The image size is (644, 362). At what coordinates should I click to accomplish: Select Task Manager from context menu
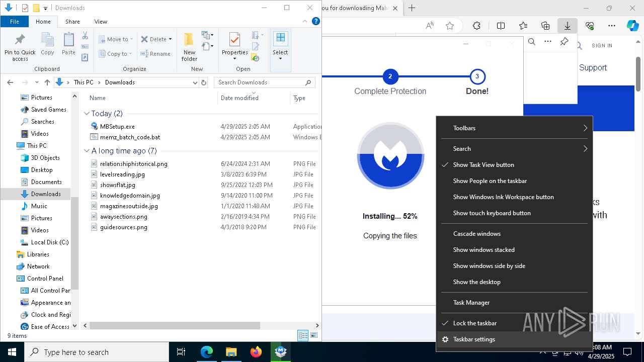click(x=514, y=303)
